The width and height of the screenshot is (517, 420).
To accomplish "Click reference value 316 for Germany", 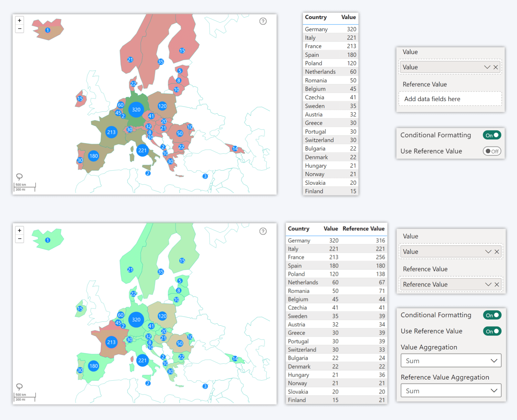I will tap(380, 240).
